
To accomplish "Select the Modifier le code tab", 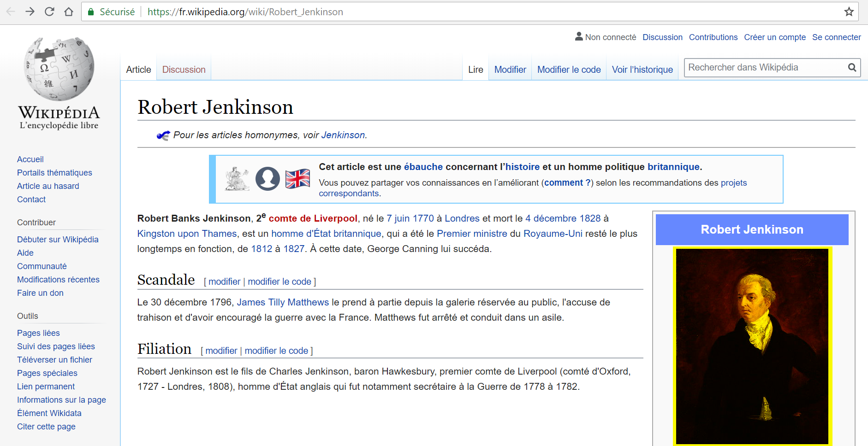I will coord(569,70).
